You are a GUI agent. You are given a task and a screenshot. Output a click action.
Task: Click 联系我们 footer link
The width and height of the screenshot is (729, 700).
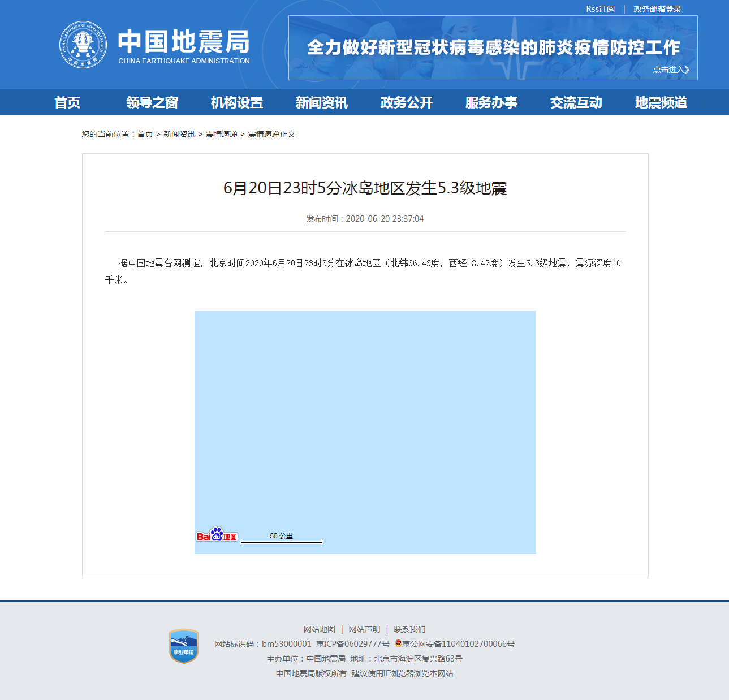[411, 629]
